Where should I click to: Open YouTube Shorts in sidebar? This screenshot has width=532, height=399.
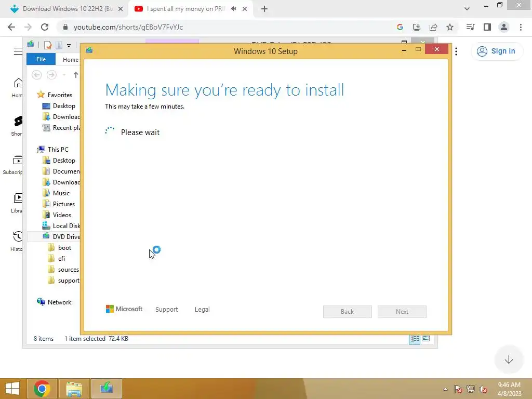tap(18, 126)
